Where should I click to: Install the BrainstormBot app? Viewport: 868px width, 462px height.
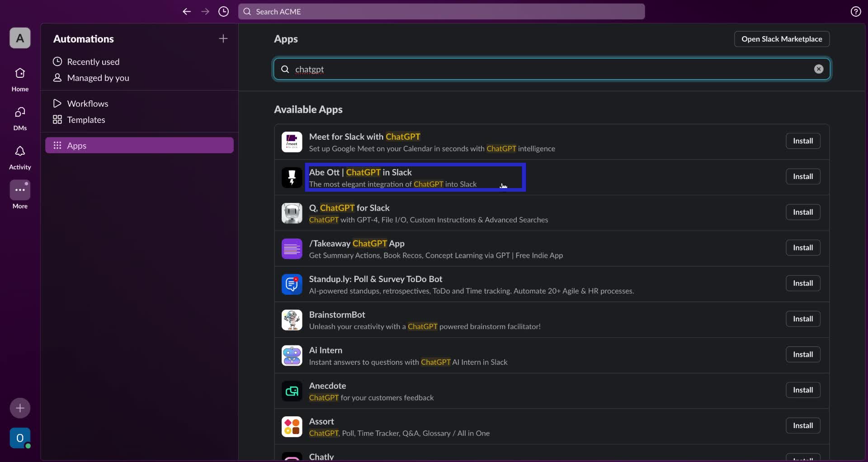tap(803, 319)
